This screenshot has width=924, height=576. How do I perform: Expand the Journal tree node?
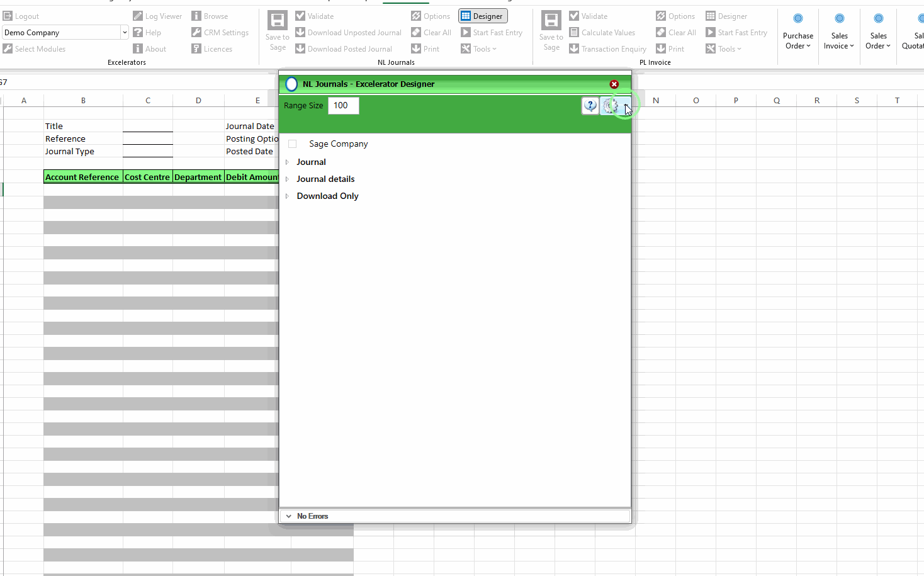[287, 162]
